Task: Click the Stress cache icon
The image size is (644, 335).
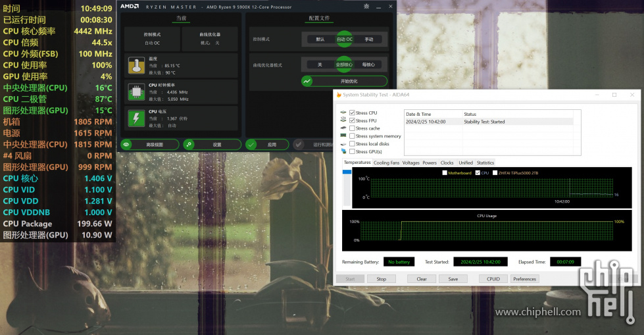Action: pyautogui.click(x=343, y=128)
